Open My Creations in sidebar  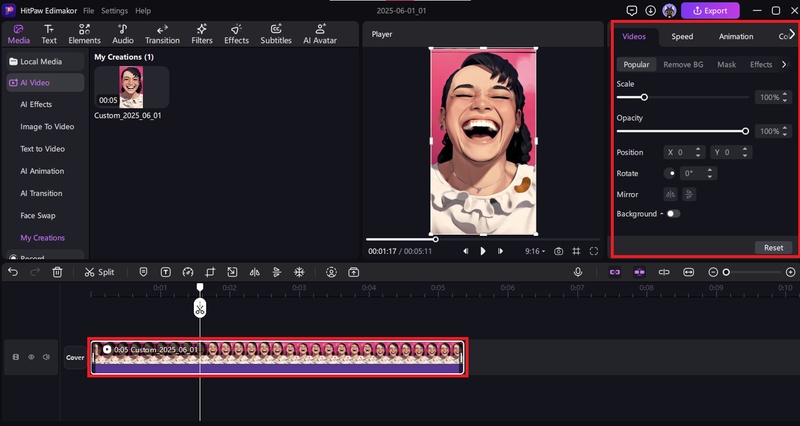click(x=42, y=238)
